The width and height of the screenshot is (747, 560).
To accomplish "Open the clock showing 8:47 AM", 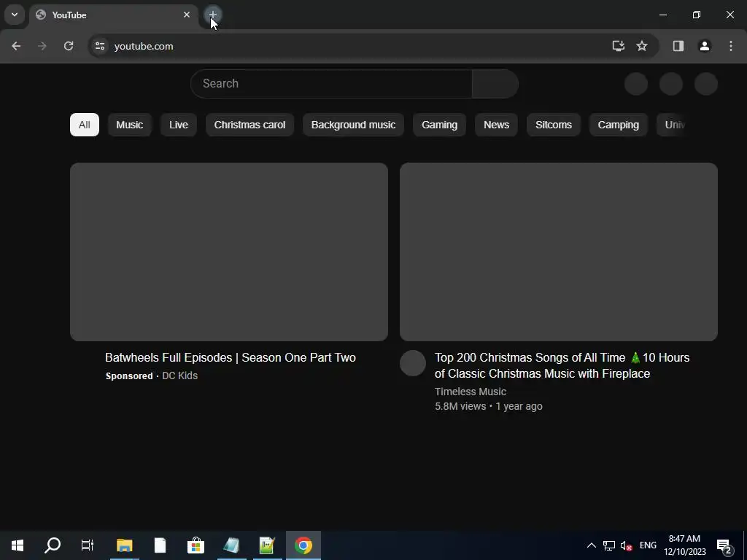I will click(x=684, y=545).
